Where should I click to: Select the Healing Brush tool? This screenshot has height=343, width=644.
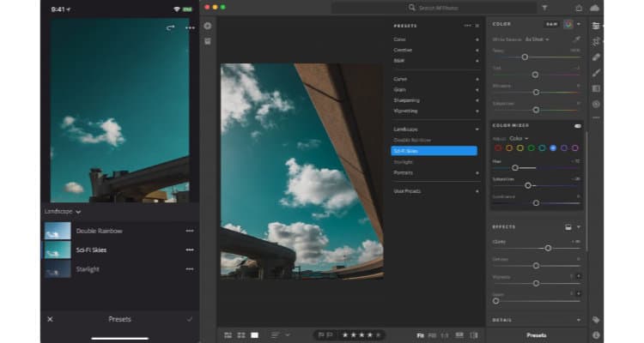596,57
